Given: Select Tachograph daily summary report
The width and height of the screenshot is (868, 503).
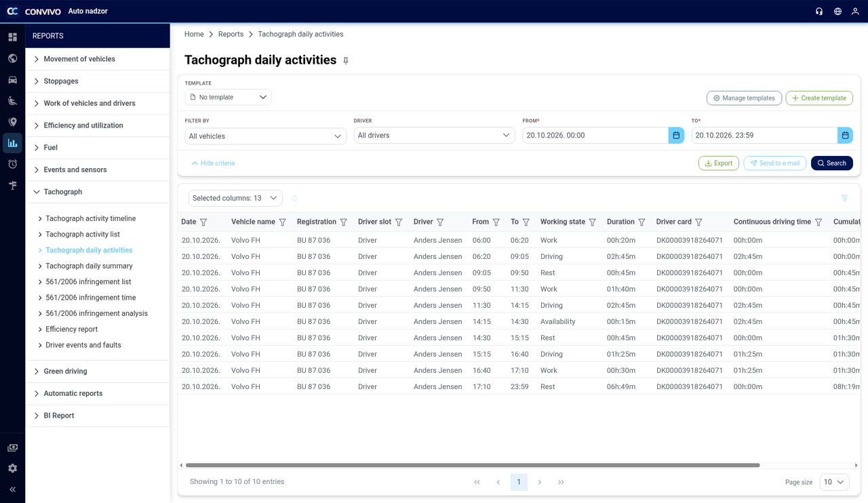Looking at the screenshot, I should pos(89,266).
